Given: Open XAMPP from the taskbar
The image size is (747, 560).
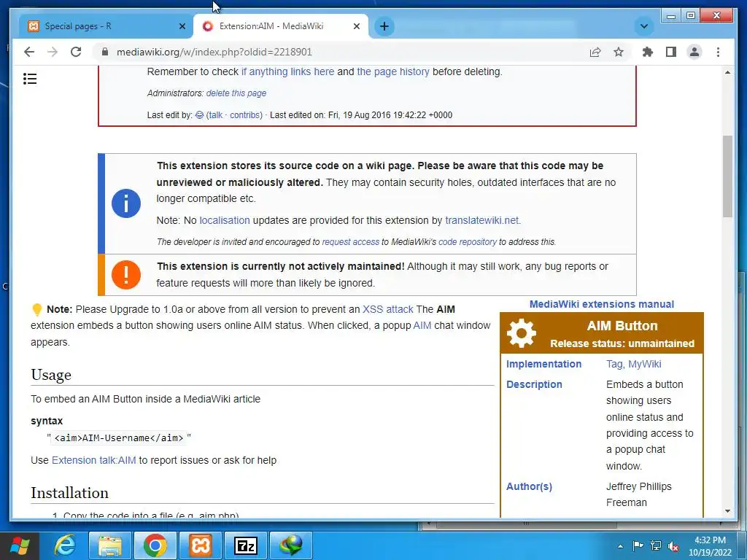Looking at the screenshot, I should click(x=200, y=545).
